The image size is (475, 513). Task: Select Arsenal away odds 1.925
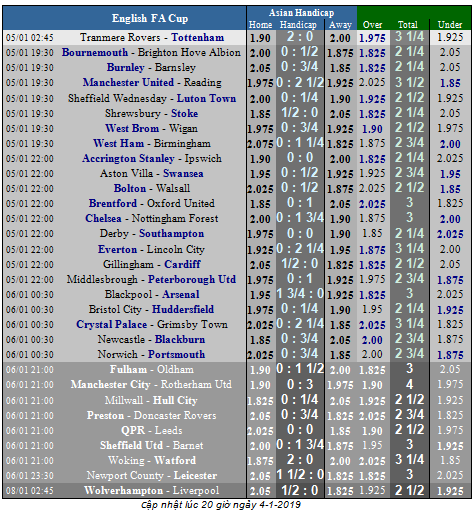click(x=340, y=295)
